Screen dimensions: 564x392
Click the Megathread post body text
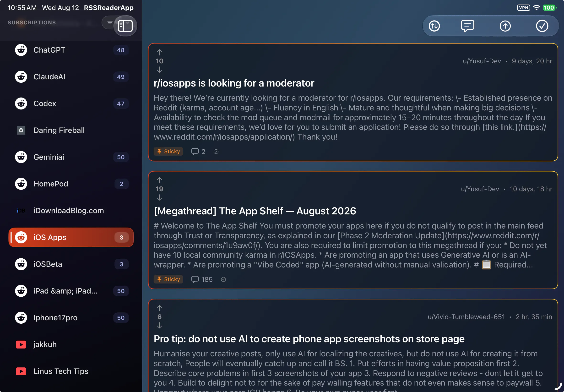coord(350,245)
